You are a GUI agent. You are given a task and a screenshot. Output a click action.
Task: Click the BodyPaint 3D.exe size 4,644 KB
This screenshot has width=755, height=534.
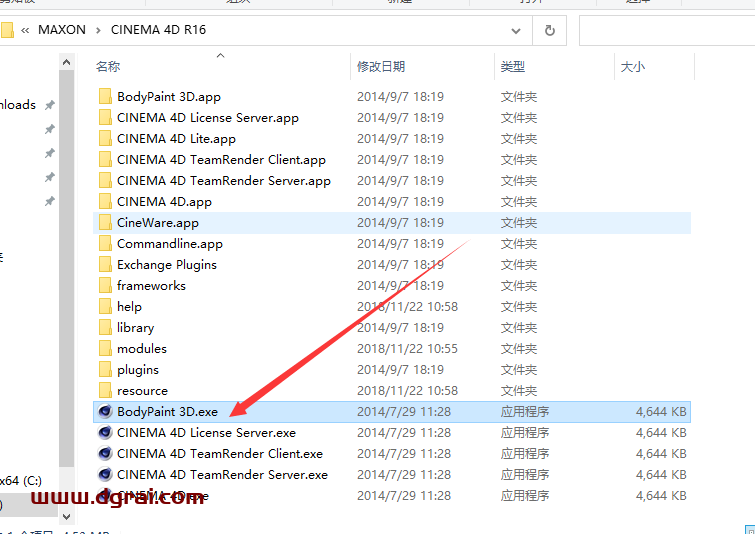661,412
